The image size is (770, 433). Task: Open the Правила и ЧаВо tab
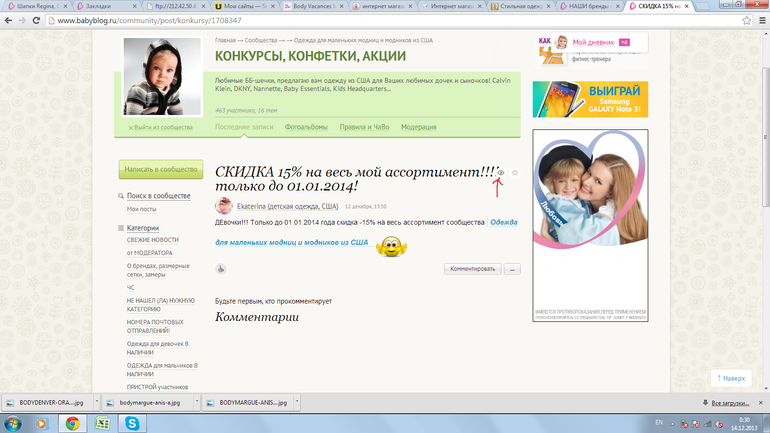pyautogui.click(x=364, y=127)
